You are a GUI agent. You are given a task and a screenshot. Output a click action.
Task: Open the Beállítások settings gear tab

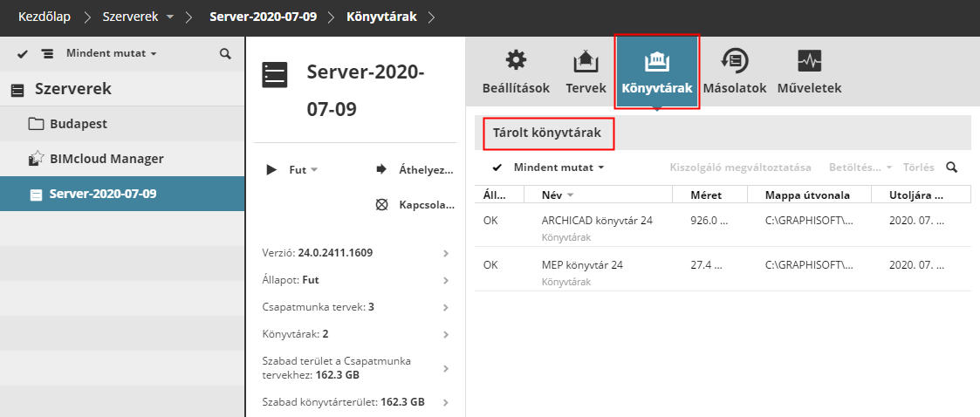click(x=516, y=72)
